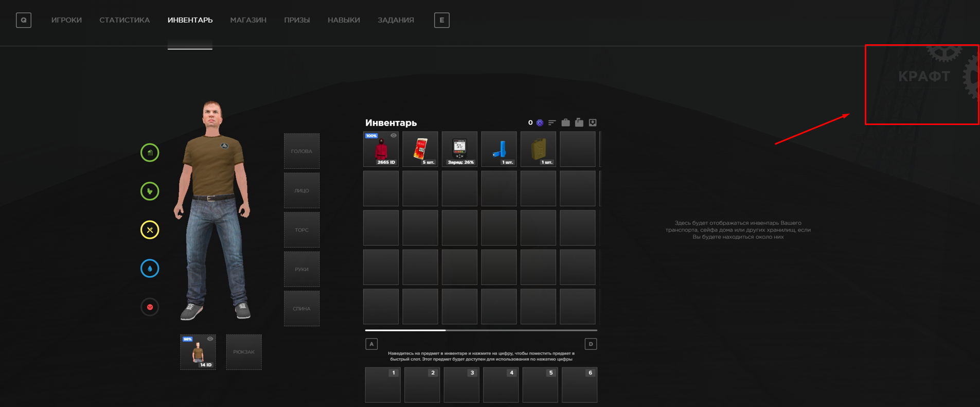Image resolution: width=980 pixels, height=407 pixels.
Task: Switch to the Навыки tab
Action: (x=344, y=20)
